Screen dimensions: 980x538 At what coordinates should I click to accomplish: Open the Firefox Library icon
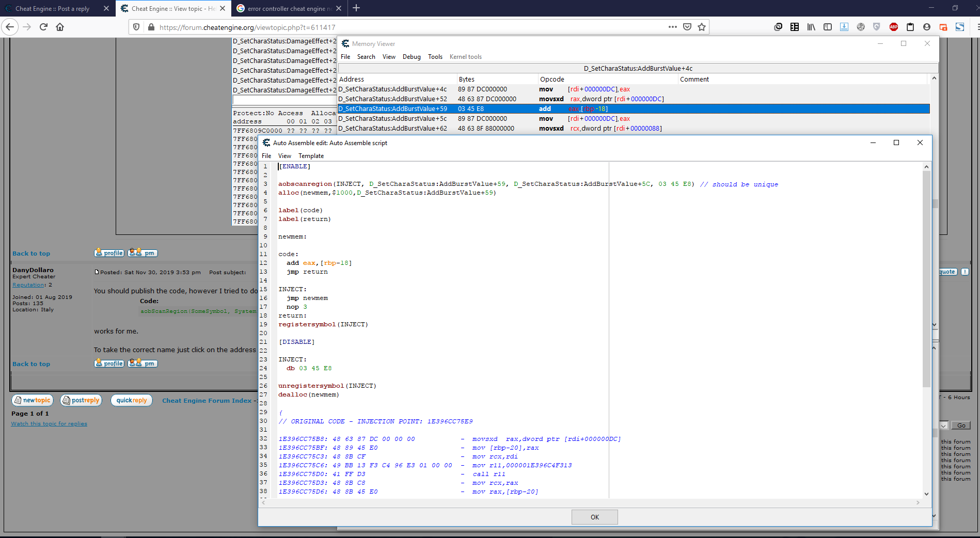811,27
